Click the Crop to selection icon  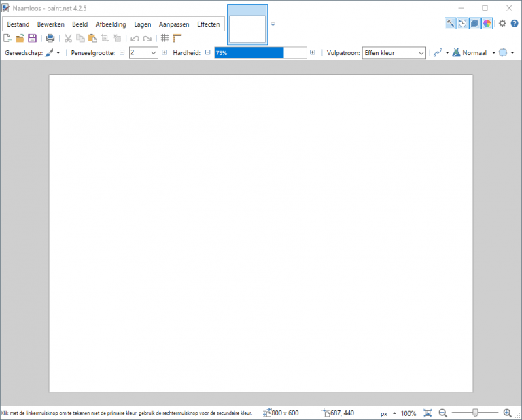pyautogui.click(x=105, y=38)
